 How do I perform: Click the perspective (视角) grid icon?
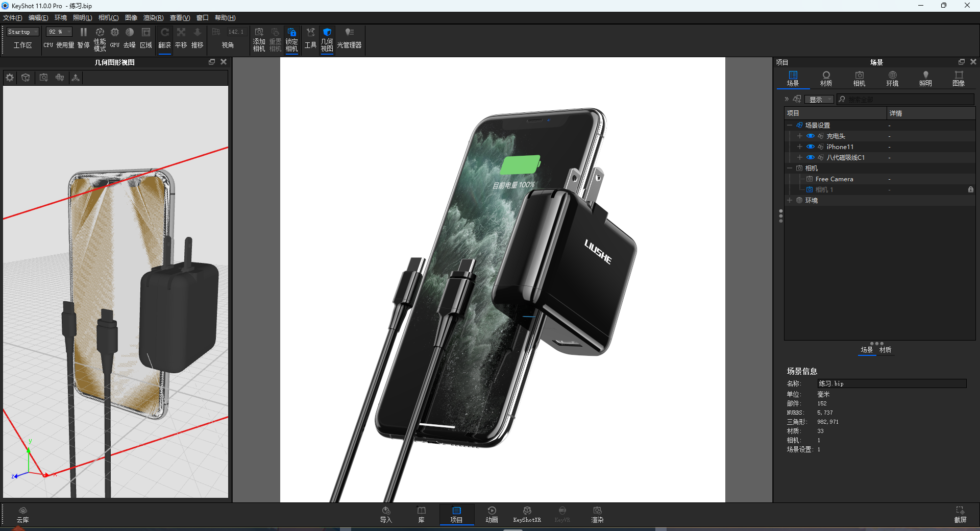coord(216,32)
